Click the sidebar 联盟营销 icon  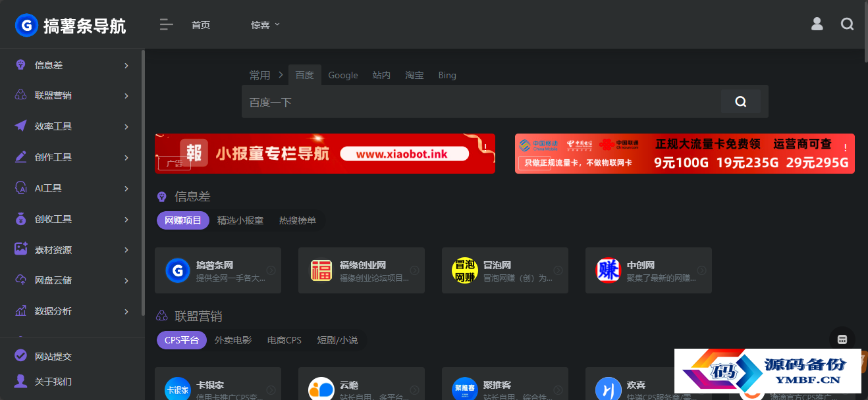pos(20,95)
